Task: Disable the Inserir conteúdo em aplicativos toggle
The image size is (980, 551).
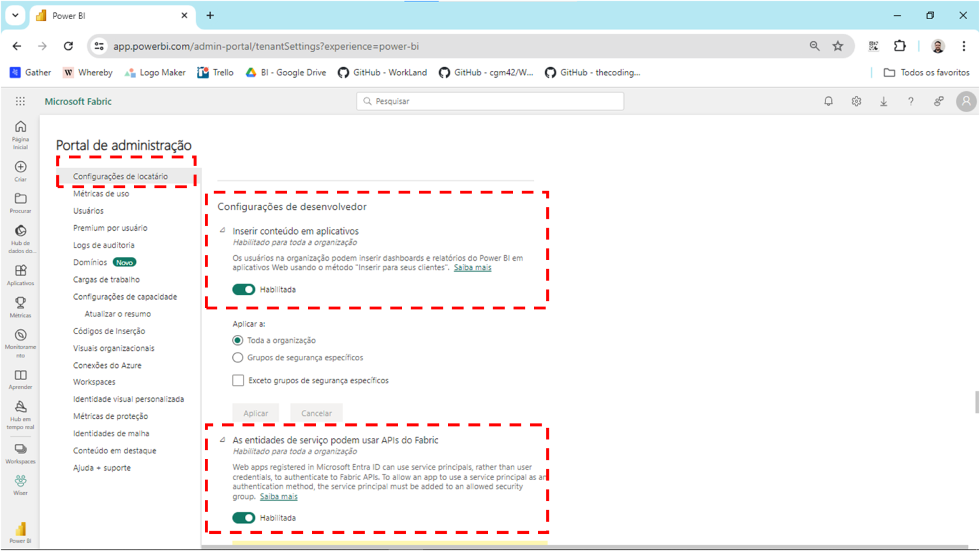Action: [244, 290]
